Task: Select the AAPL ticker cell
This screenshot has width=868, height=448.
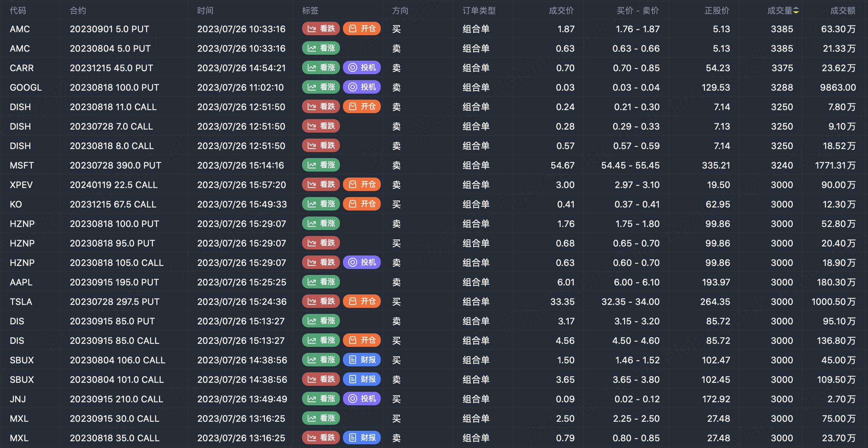Action: point(21,282)
